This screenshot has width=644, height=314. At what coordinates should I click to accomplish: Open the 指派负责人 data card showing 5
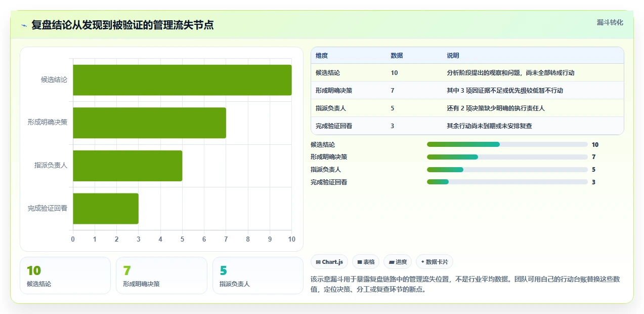(258, 276)
